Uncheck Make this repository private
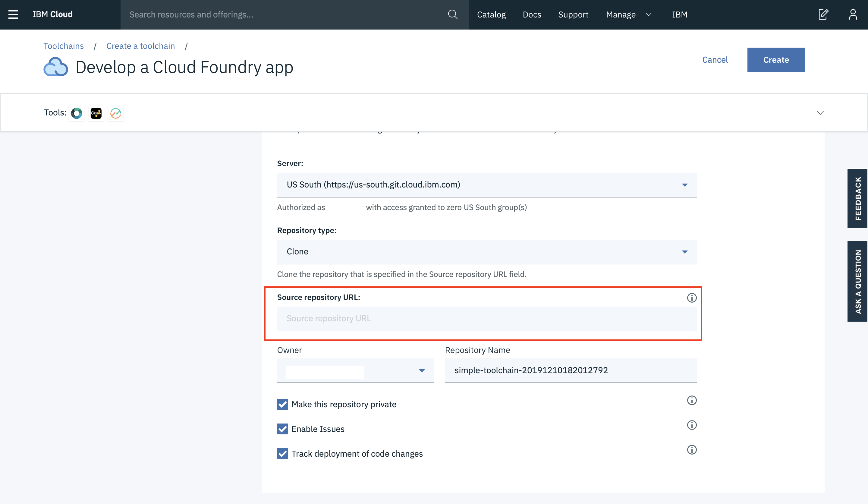 tap(282, 404)
